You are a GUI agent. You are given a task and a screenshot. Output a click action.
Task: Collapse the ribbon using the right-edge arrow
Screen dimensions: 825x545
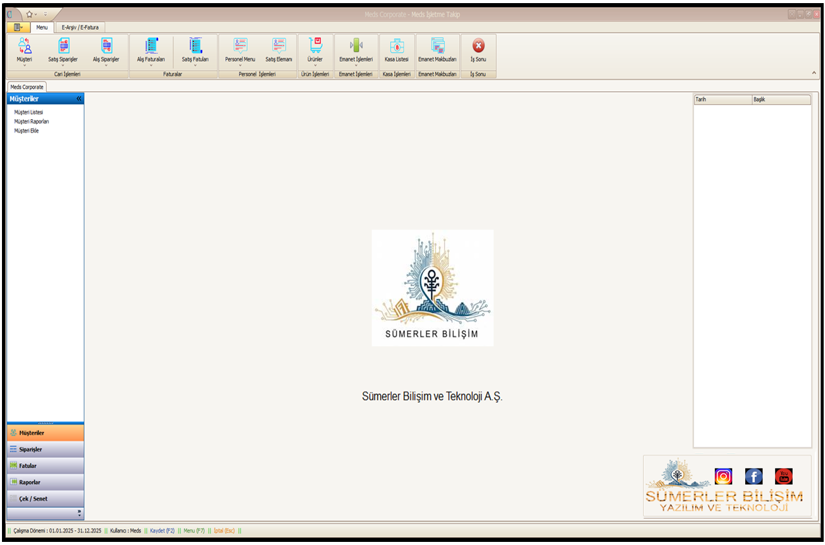click(x=812, y=73)
